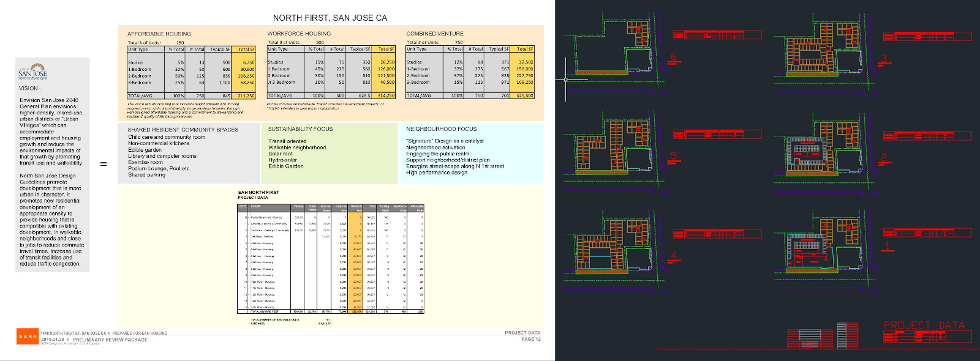Screen dimensions: 980x361
Task: Select the red number 3 plan label
Action: coord(884,59)
